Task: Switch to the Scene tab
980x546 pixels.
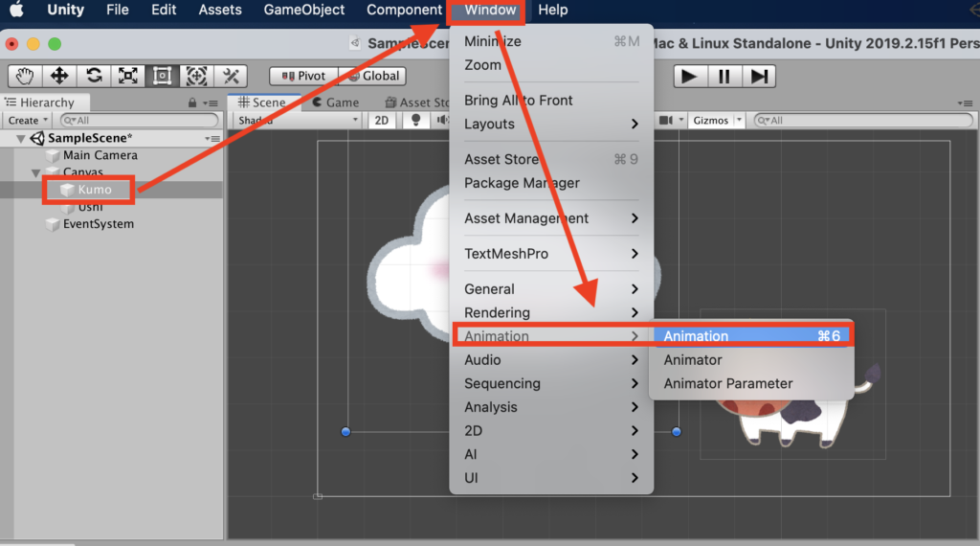Action: click(x=262, y=102)
